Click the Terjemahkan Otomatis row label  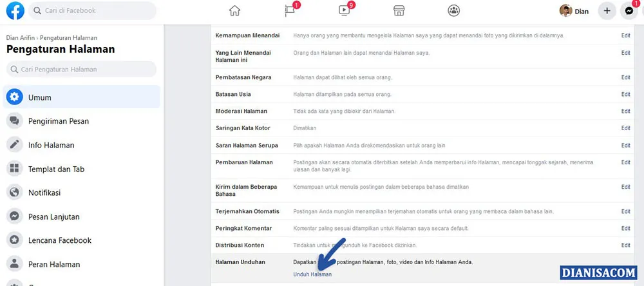(247, 211)
